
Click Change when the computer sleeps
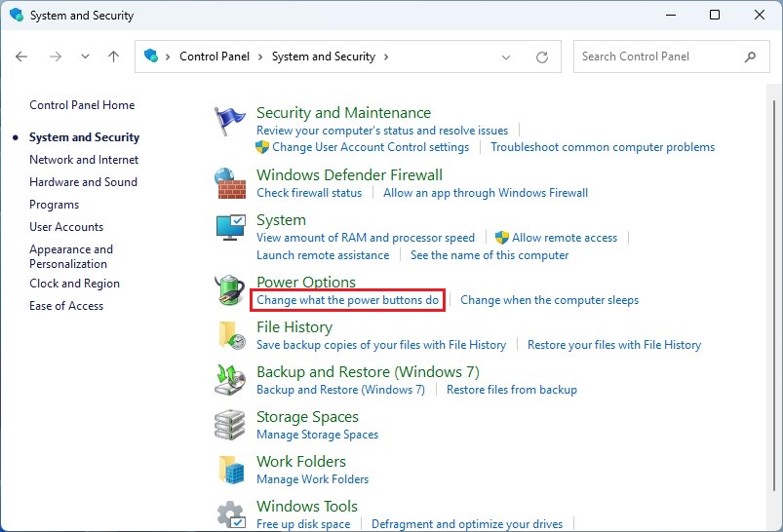pyautogui.click(x=549, y=300)
